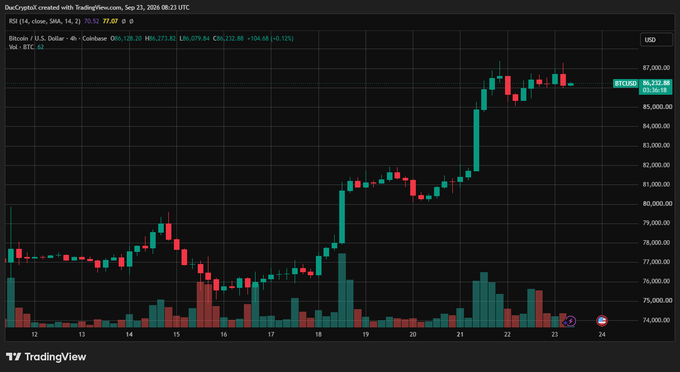Click date label 13 on time axis
The width and height of the screenshot is (680, 372).
(x=82, y=335)
